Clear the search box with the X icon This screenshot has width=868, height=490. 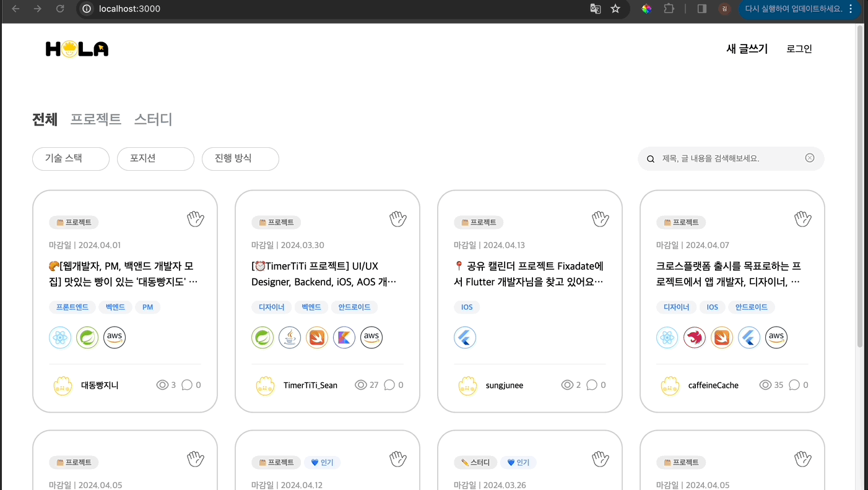pos(810,158)
